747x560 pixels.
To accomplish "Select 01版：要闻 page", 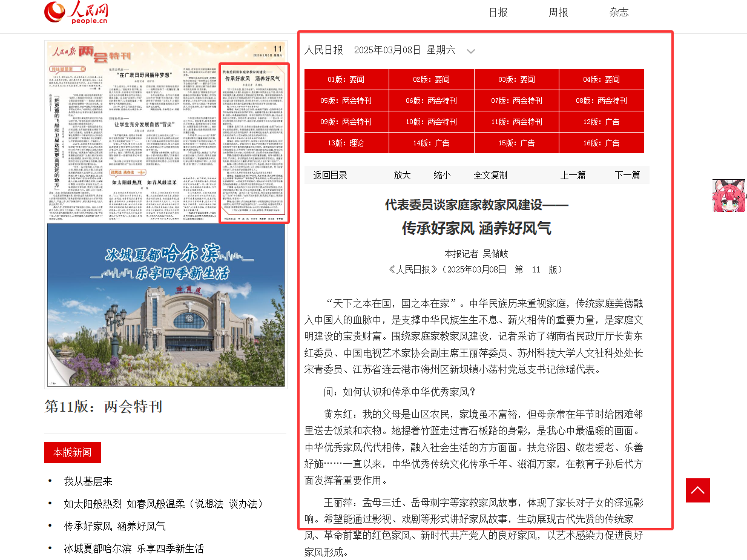I will pos(346,79).
